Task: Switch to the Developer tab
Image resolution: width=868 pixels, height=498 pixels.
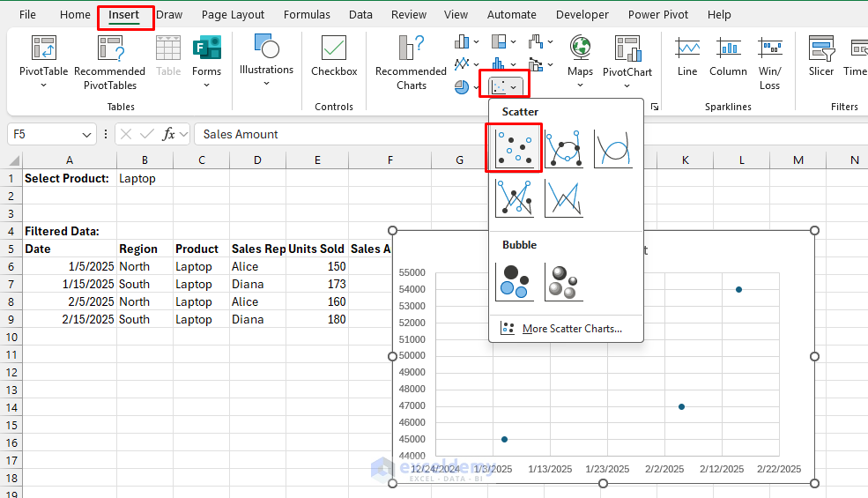Action: [x=582, y=15]
